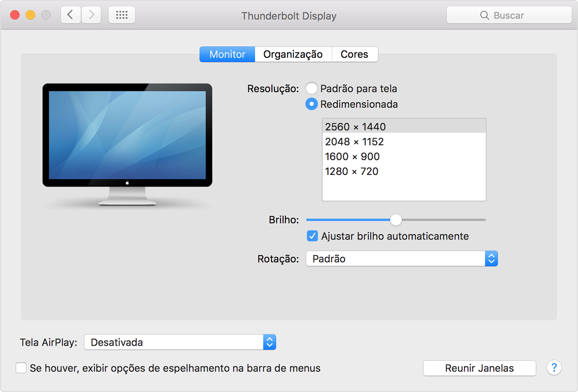Open the Tela AirPlay dropdown
Viewport: 578px width, 392px height.
[x=180, y=342]
